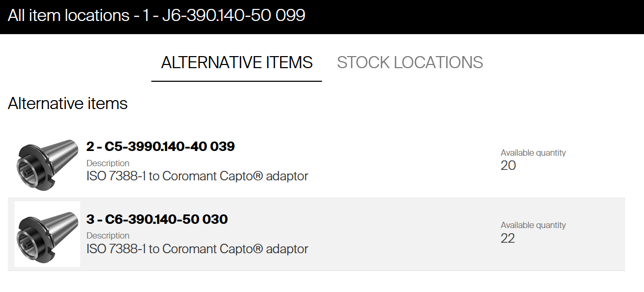644x292 pixels.
Task: Click the available quantity value 22
Action: pos(507,239)
